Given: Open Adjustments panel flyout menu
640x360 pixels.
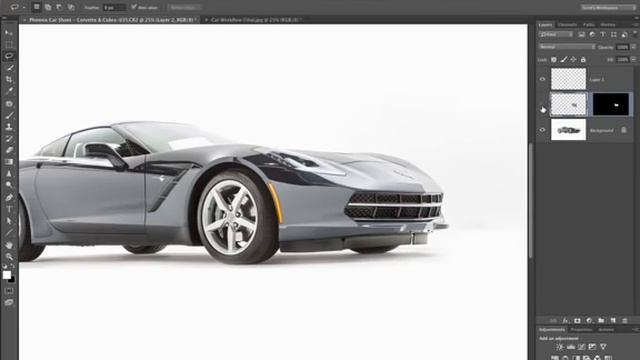Looking at the screenshot, I should (636, 329).
